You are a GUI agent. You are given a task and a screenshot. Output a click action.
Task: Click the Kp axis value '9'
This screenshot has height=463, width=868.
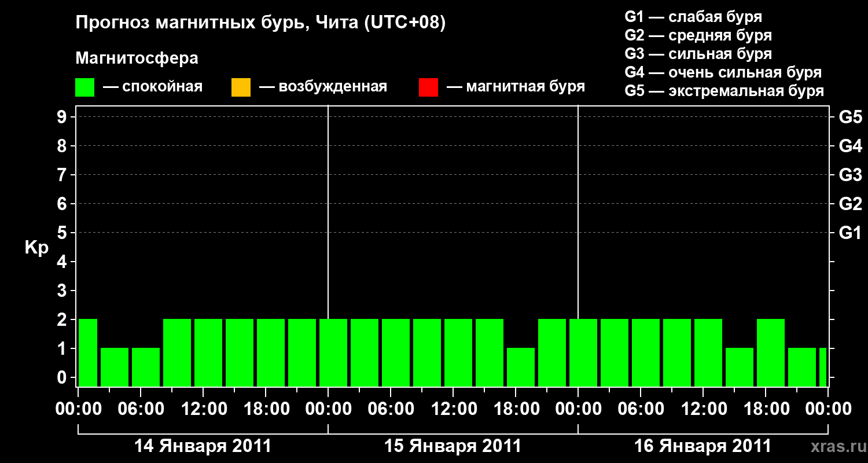pos(63,117)
